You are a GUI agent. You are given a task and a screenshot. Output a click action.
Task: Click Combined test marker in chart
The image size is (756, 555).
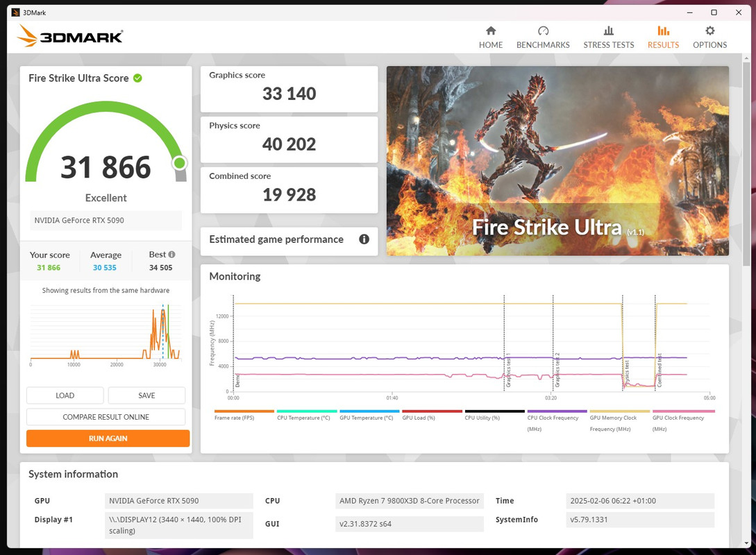click(x=660, y=370)
